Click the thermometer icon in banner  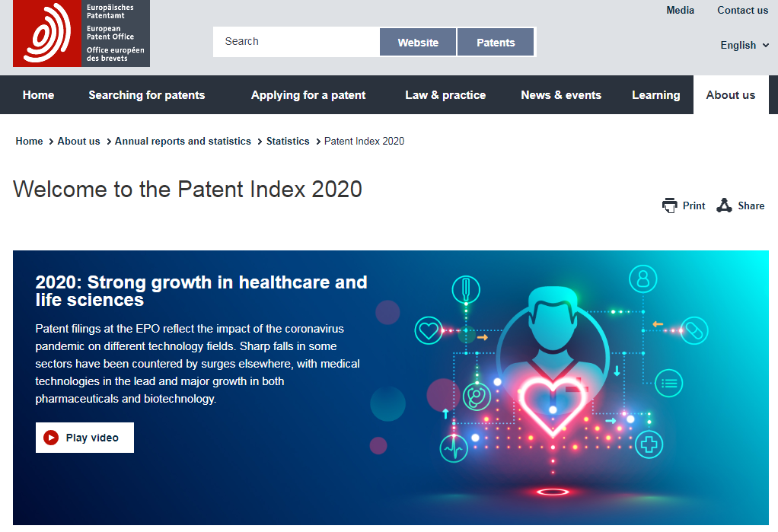tap(465, 290)
